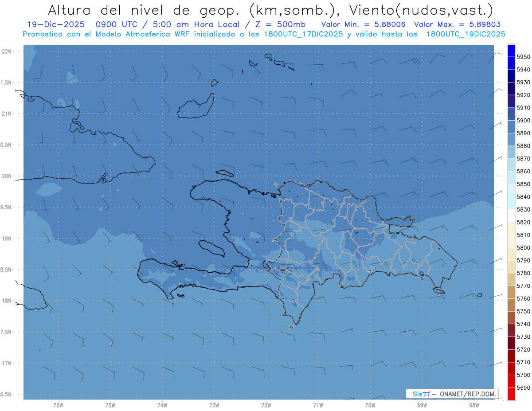Click the legend swatch between 5880 and 5890

click(511, 139)
